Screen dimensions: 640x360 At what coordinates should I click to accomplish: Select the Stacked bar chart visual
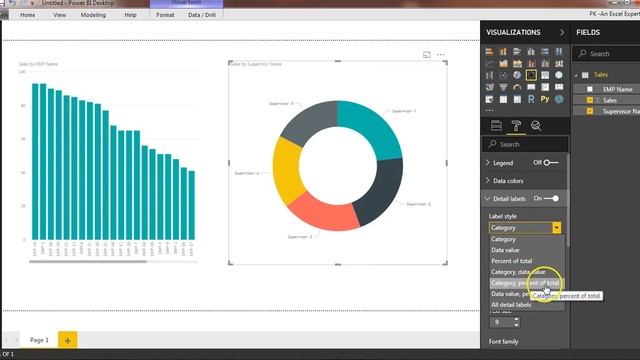click(489, 51)
